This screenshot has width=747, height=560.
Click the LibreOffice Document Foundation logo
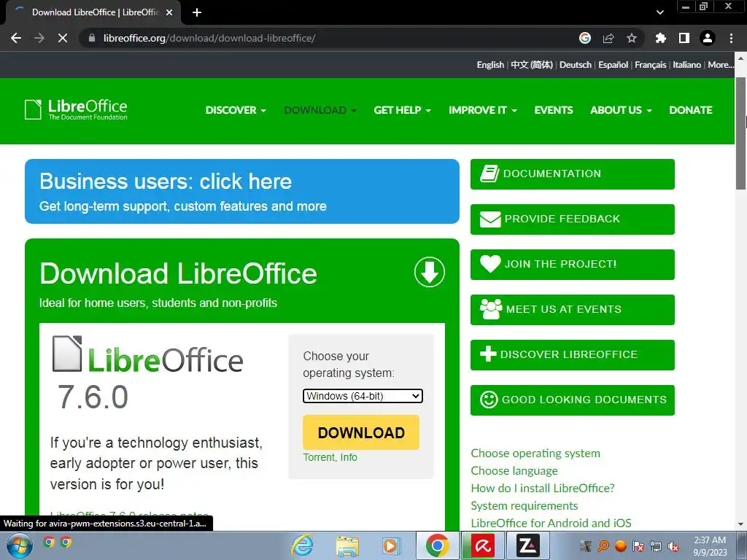(x=76, y=109)
